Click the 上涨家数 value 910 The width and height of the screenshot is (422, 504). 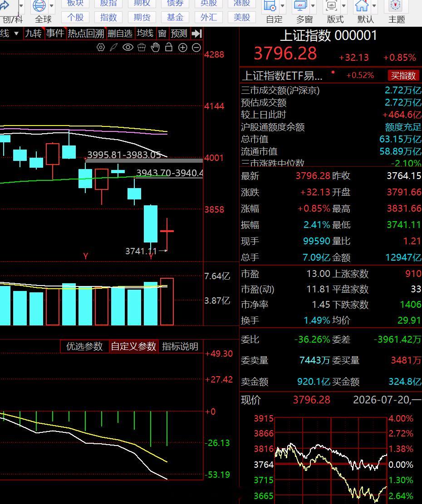413,274
